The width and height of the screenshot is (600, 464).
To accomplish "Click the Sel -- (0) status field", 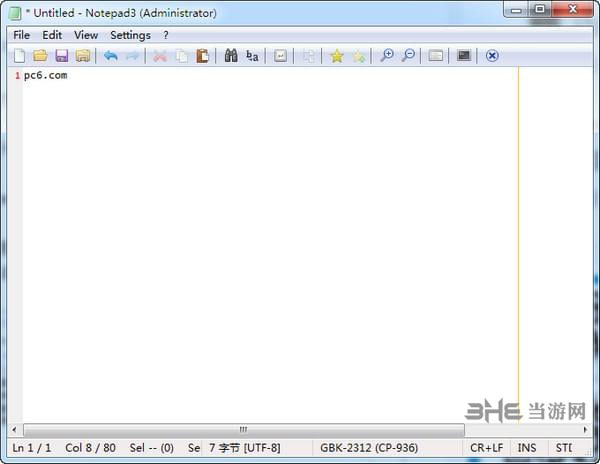I will point(152,448).
